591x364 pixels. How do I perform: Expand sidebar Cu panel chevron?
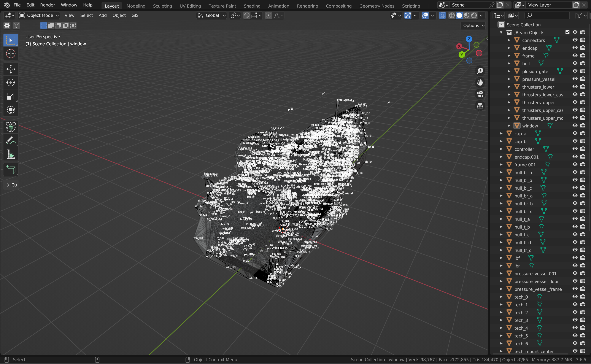coord(8,185)
